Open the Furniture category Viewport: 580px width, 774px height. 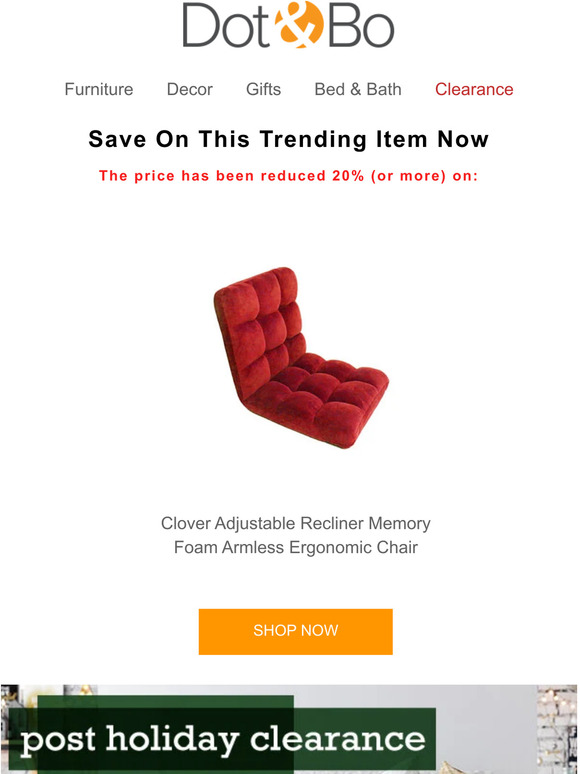99,89
